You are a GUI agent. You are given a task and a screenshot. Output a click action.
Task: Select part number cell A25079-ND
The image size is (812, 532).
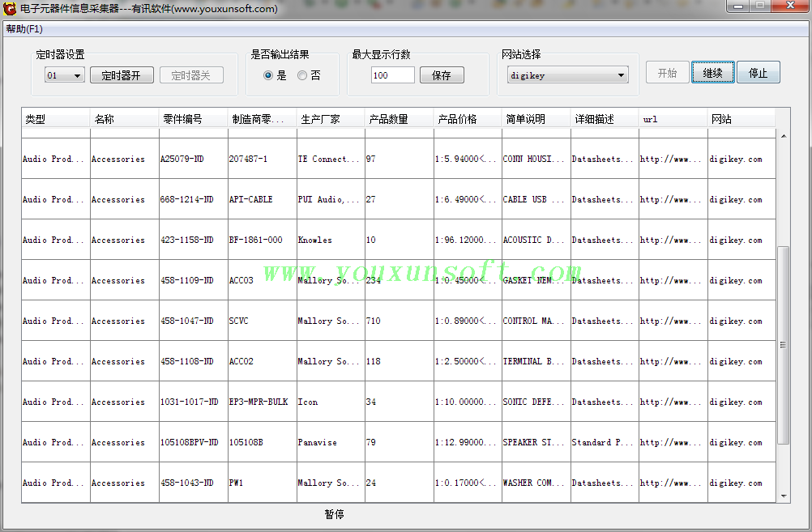pos(193,159)
